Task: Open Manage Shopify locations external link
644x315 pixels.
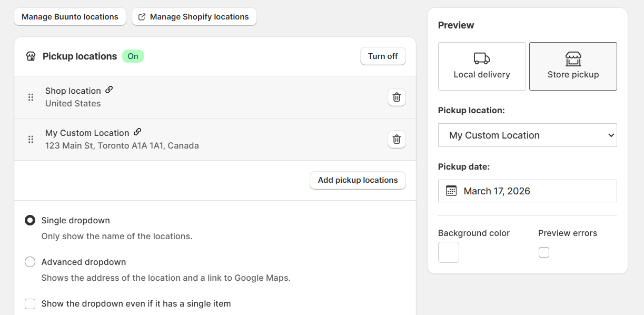Action: 194,17
